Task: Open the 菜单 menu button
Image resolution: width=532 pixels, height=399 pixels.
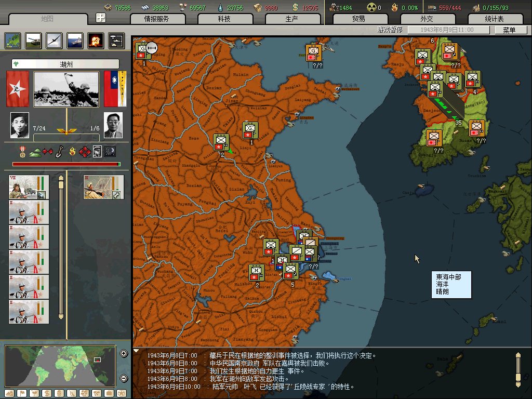Action: pos(508,30)
